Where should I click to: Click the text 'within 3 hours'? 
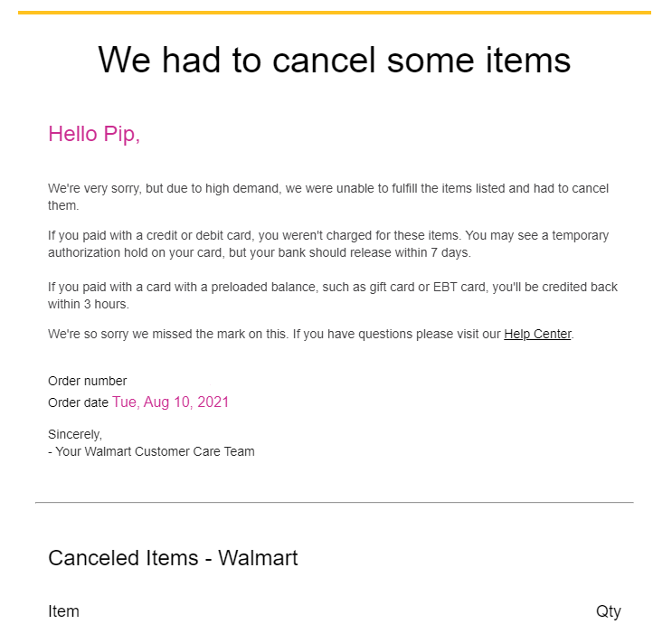coord(88,304)
